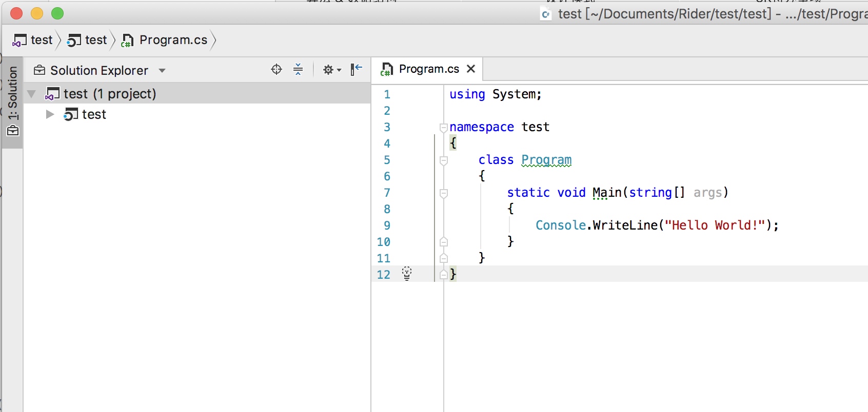Image resolution: width=868 pixels, height=412 pixels.
Task: Click the solution icon beside test (1 project)
Action: coord(52,94)
